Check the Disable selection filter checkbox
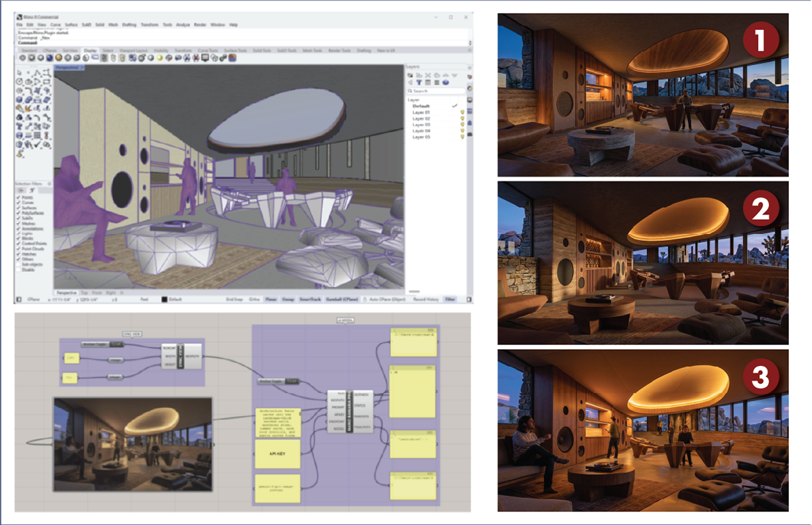 click(x=18, y=270)
